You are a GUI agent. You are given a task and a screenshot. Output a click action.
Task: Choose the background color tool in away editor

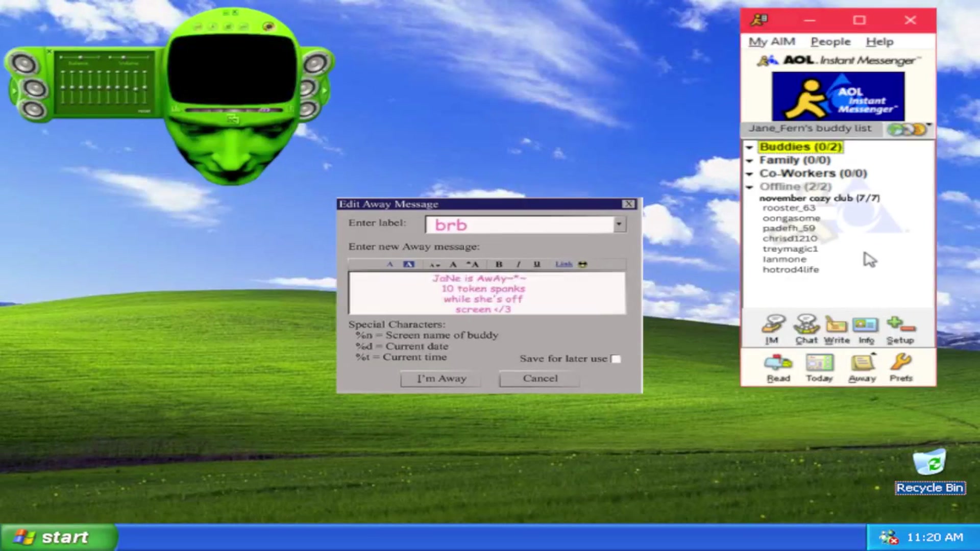(409, 264)
